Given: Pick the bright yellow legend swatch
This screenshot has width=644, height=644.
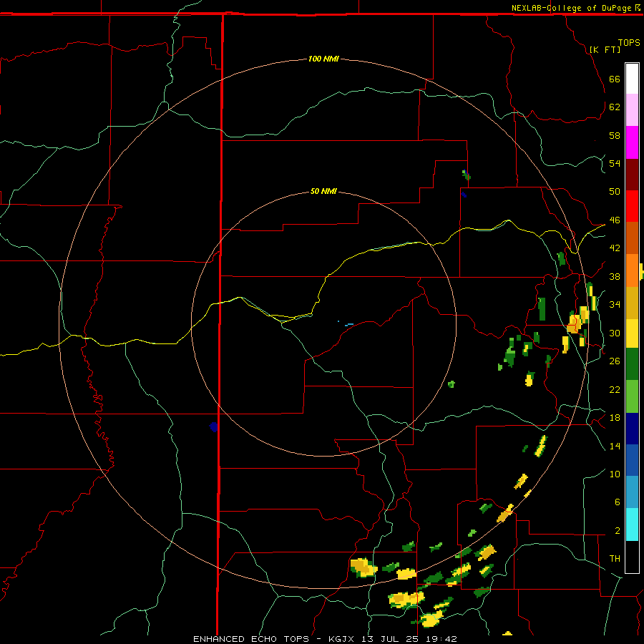Looking at the screenshot, I should tap(632, 333).
